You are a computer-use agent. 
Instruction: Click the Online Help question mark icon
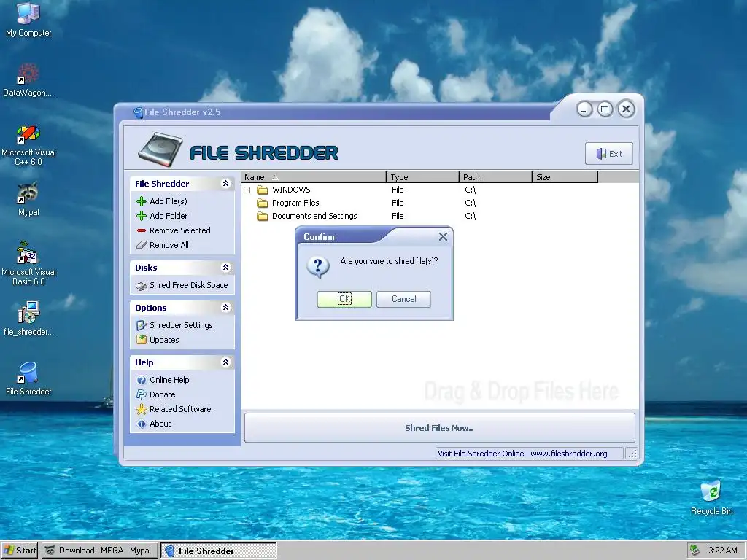[x=141, y=380]
